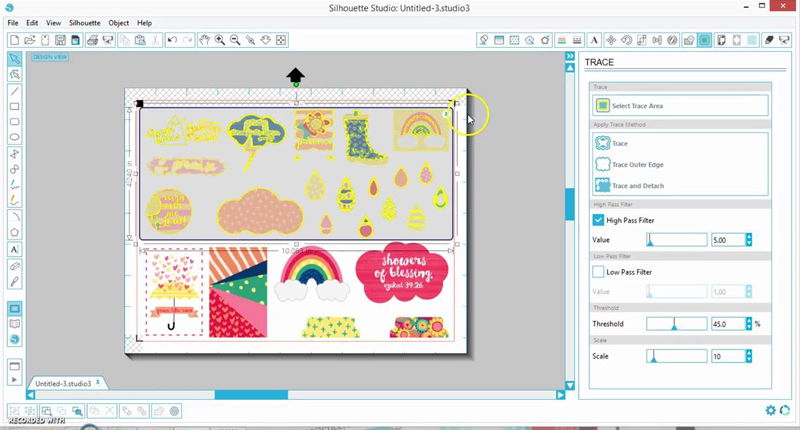Open the Line Color panel icon

coord(562,40)
